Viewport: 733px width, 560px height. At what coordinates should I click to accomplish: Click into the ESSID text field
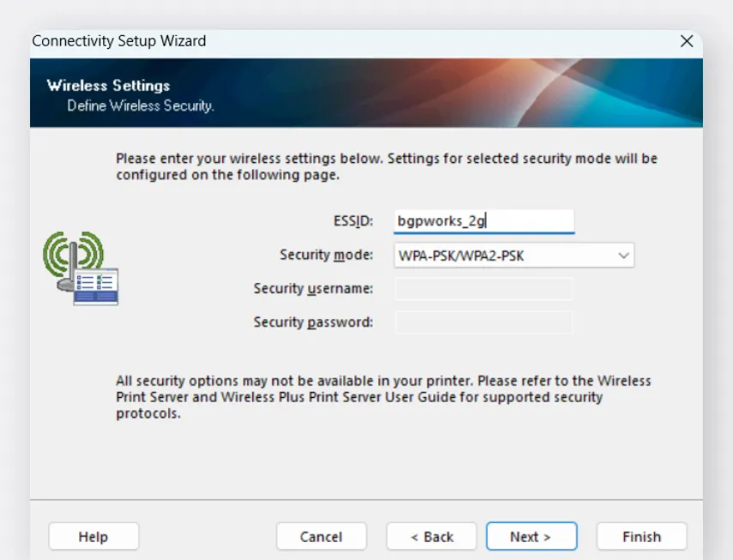(x=483, y=221)
